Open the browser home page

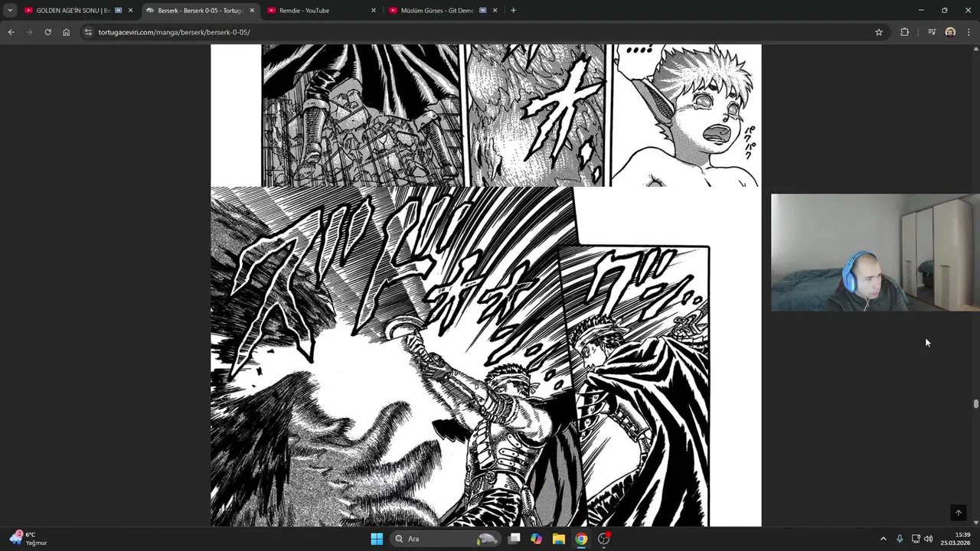[66, 32]
